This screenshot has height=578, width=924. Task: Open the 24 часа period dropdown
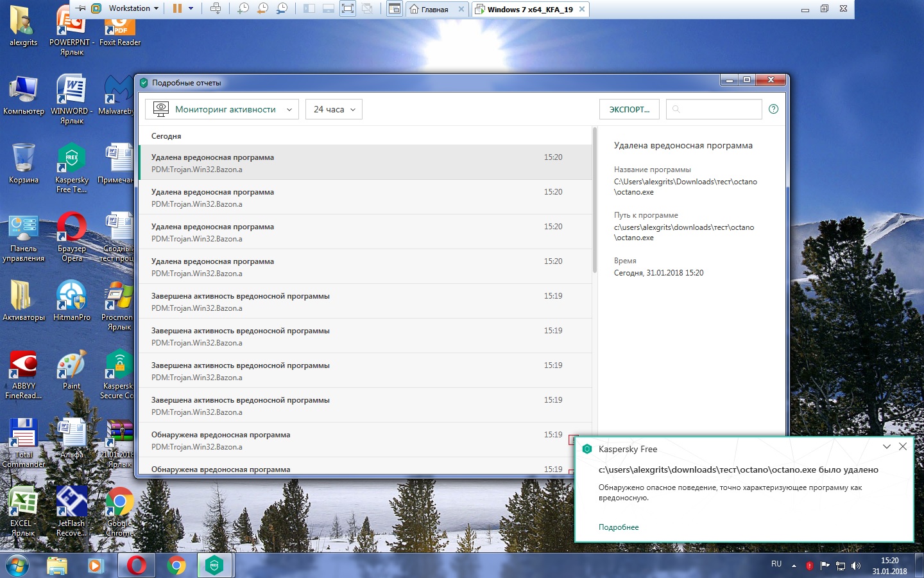(x=334, y=109)
